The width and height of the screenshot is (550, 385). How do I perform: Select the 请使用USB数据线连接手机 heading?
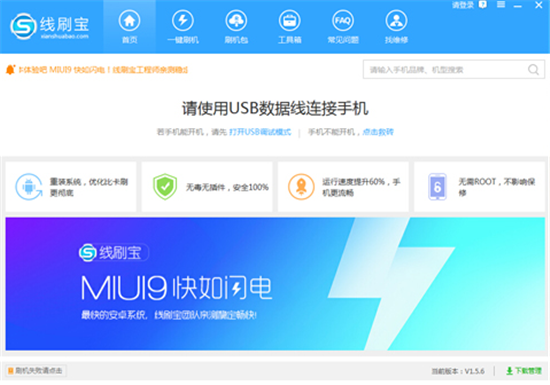coord(275,108)
